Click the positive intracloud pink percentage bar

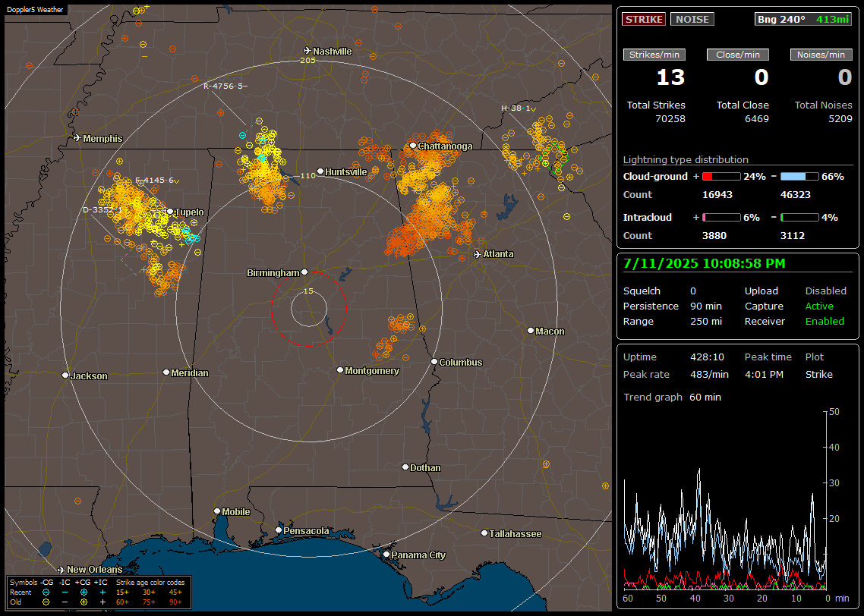(721, 218)
